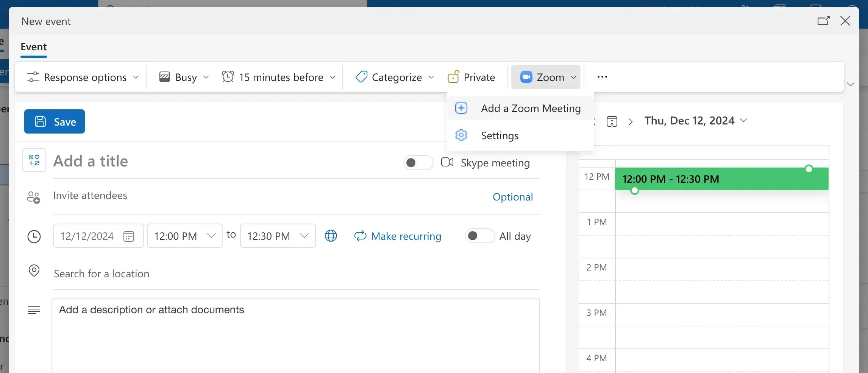Enable the All day toggle
Viewport: 868px width, 373px height.
479,236
